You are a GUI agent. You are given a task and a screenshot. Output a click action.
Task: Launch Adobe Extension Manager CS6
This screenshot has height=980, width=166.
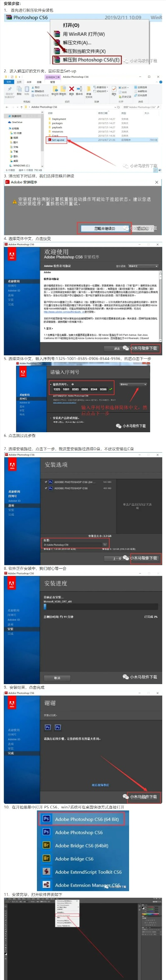tap(82, 885)
